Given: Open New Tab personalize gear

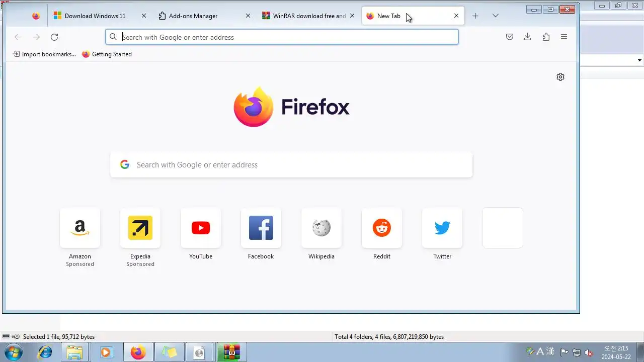Looking at the screenshot, I should pos(560,77).
